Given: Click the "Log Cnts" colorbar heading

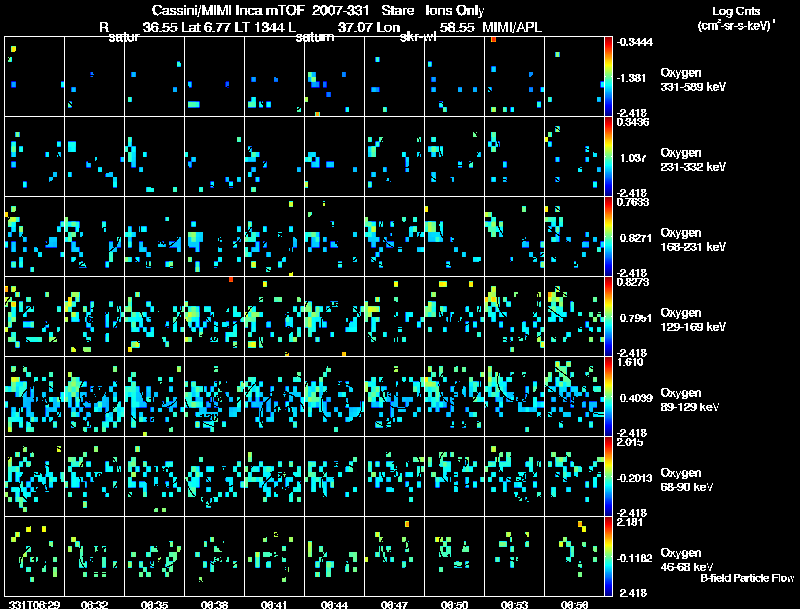Looking at the screenshot, I should (736, 11).
